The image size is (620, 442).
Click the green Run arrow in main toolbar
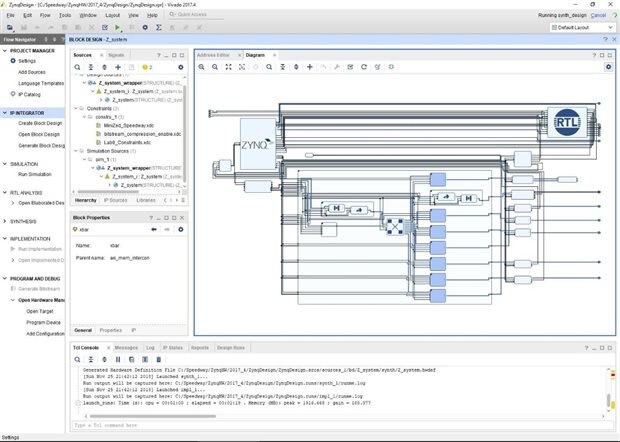(118, 28)
